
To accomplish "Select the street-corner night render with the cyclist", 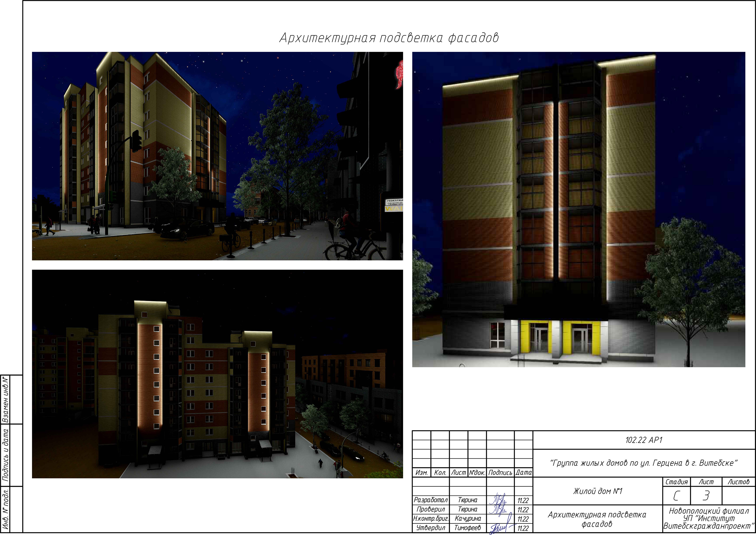I will [217, 156].
